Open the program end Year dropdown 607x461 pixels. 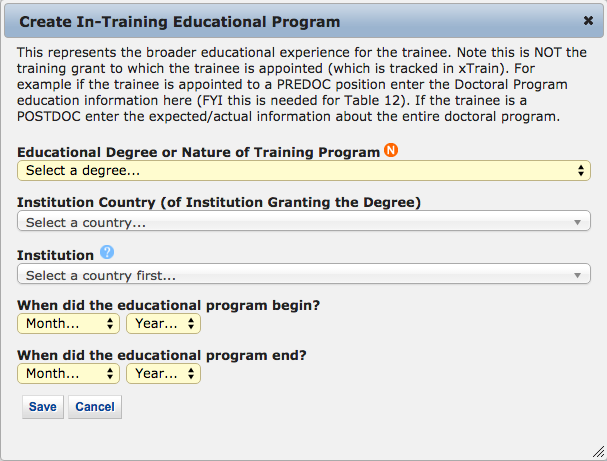click(163, 373)
